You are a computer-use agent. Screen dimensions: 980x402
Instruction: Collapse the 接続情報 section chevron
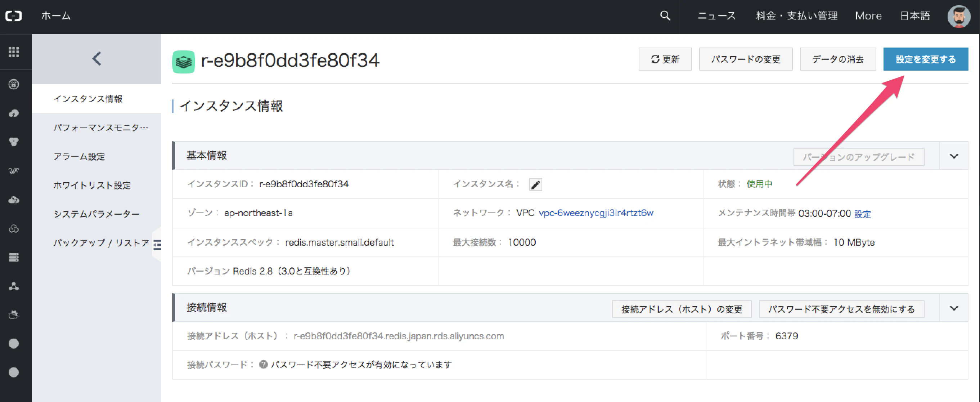pyautogui.click(x=953, y=308)
